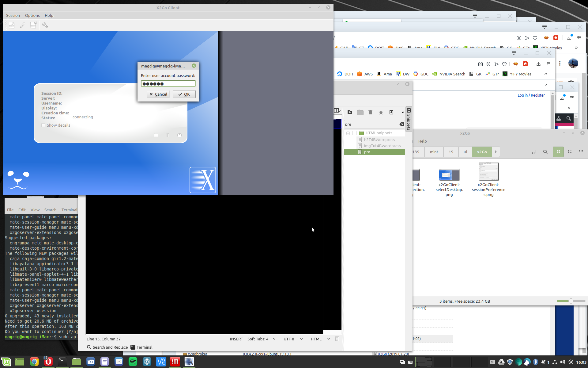Open the UTF-8 encoding dropdown

[x=301, y=339]
